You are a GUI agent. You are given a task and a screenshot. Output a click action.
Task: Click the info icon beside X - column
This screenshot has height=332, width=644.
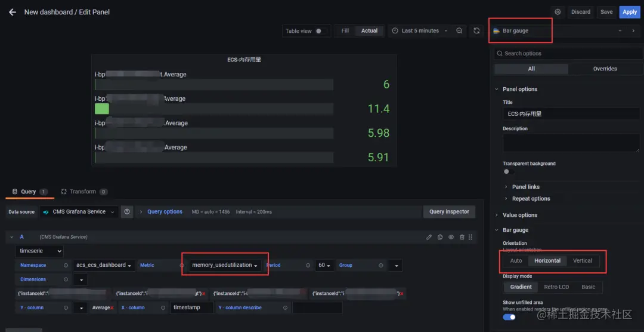click(163, 308)
